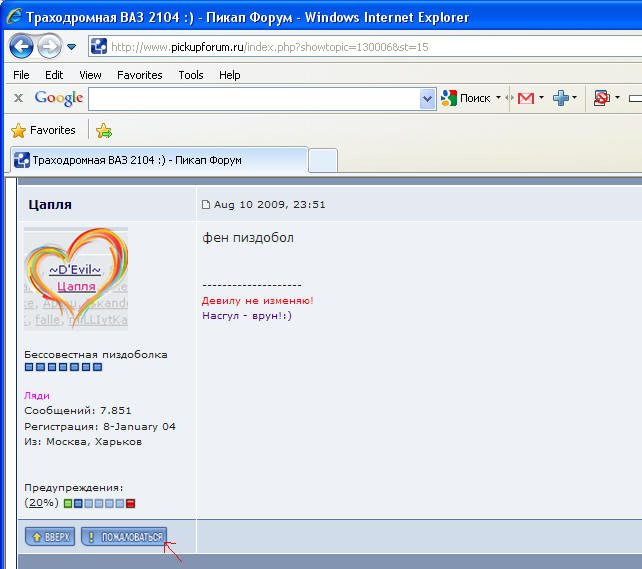Click the browser Forward arrow button
The height and width of the screenshot is (569, 642).
50,46
